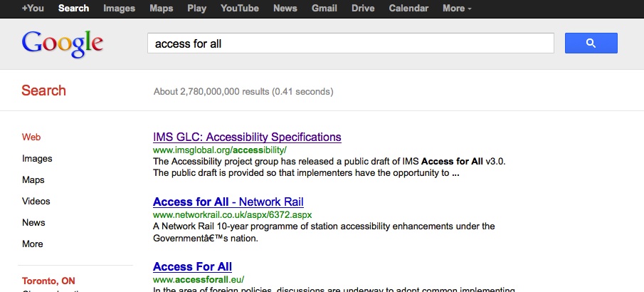Screen dimensions: 644x292
Task: Open Drive from the top bar
Action: coord(363,9)
